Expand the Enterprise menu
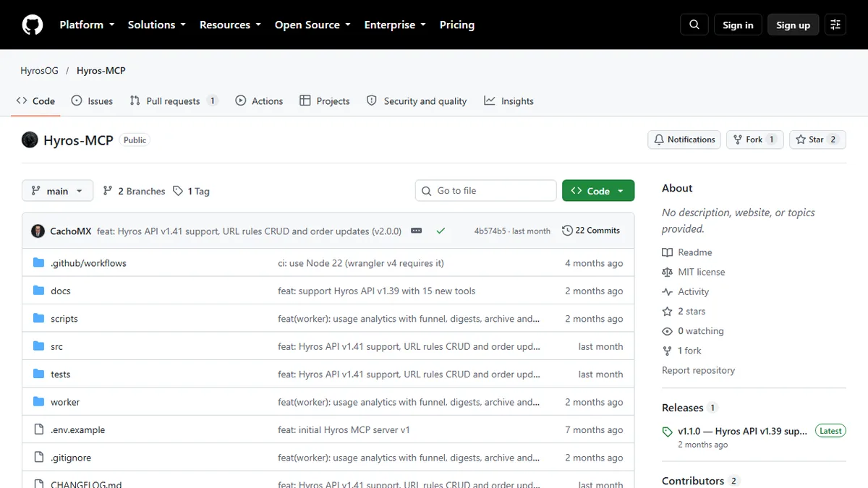 [395, 25]
